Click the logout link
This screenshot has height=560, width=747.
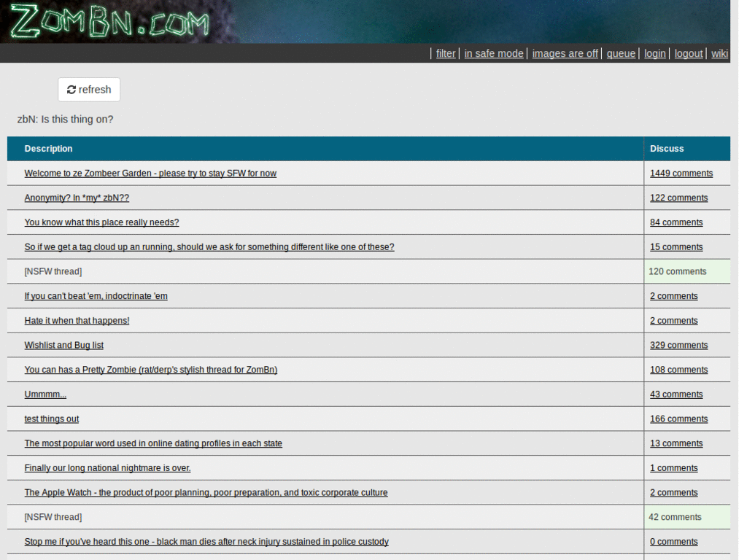pyautogui.click(x=689, y=53)
